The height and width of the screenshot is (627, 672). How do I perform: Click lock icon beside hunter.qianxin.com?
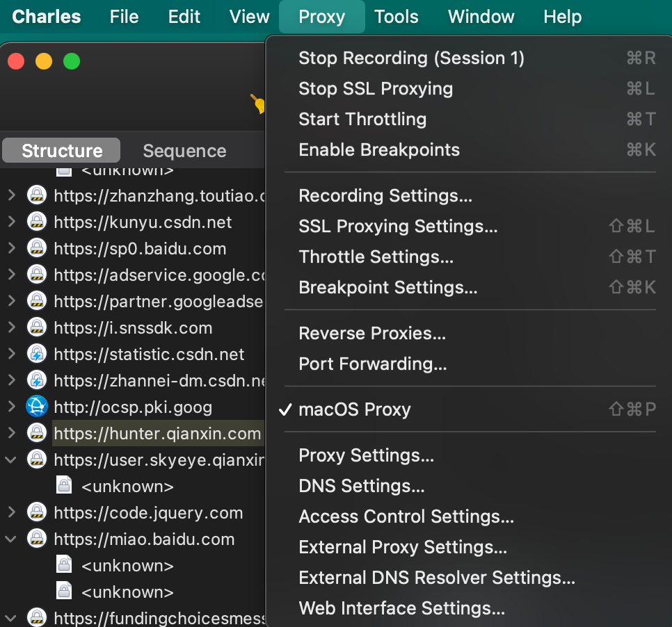[x=37, y=433]
